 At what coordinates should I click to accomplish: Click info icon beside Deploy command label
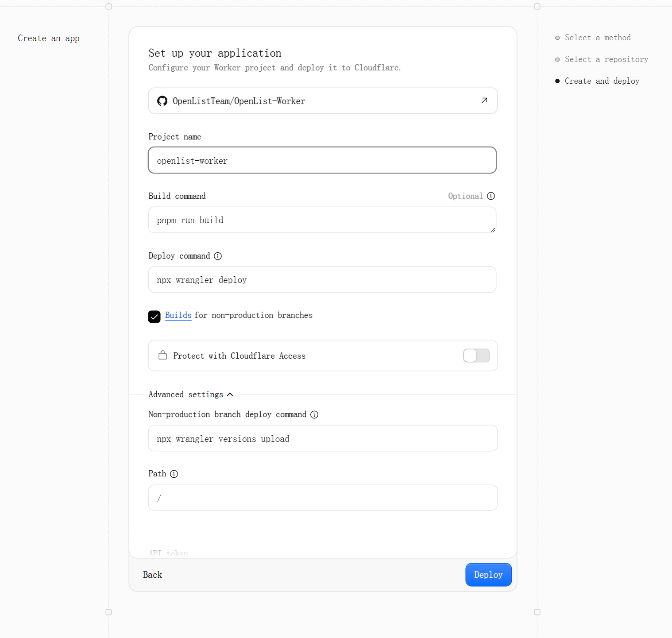point(218,256)
